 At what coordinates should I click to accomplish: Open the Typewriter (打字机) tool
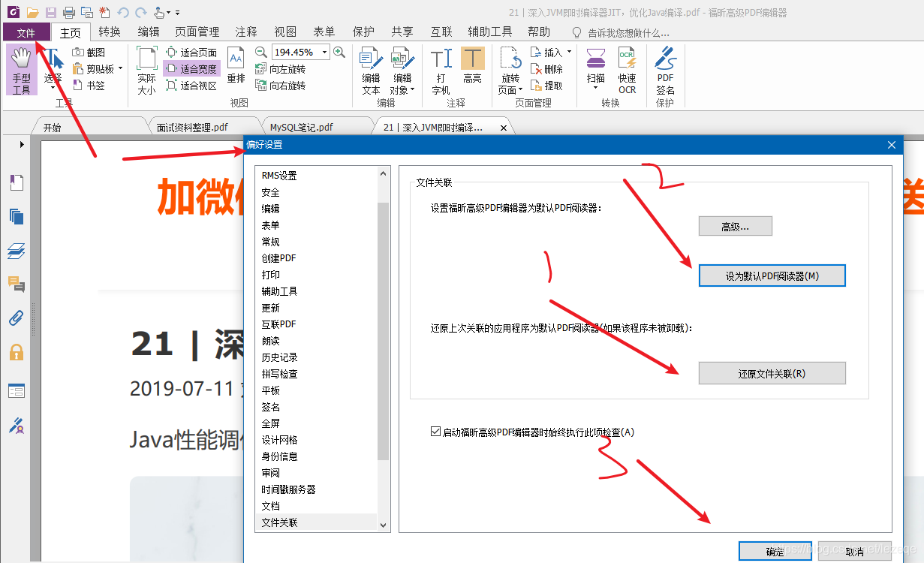point(441,68)
